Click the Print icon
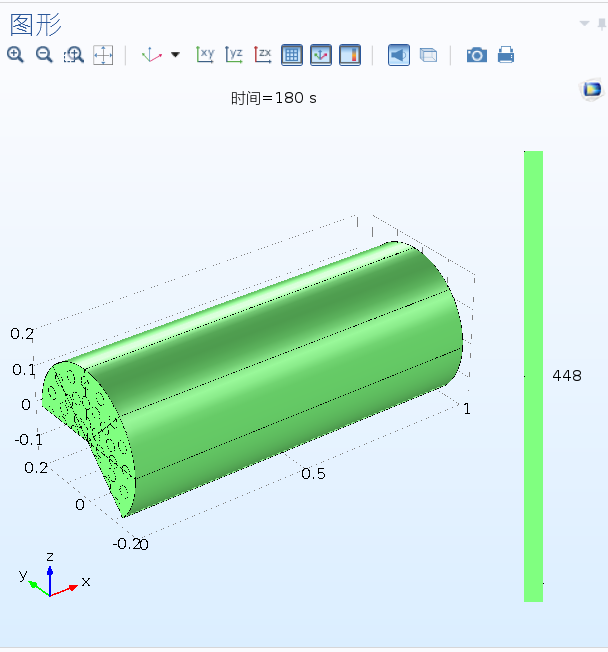The height and width of the screenshot is (652, 608). [x=506, y=55]
